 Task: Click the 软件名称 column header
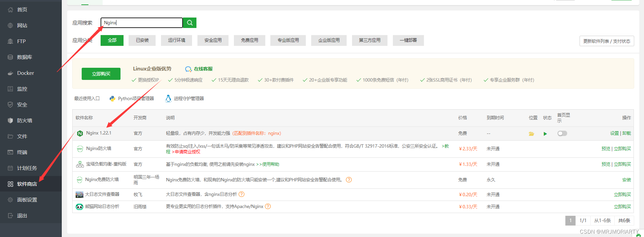(x=84, y=118)
